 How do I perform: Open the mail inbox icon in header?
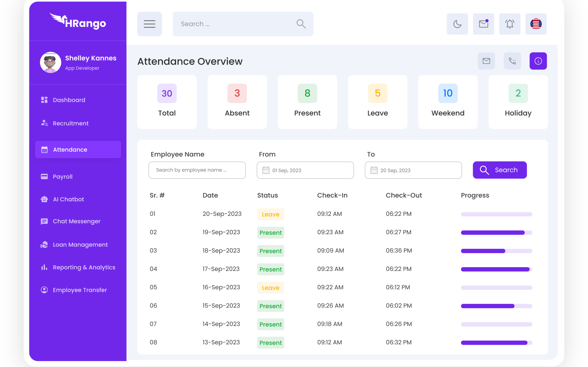(x=483, y=24)
